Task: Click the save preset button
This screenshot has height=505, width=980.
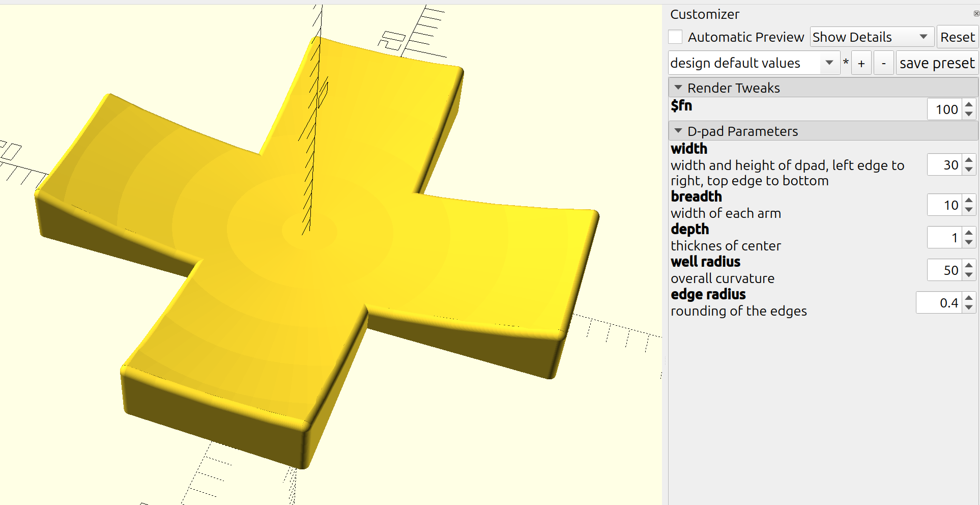Action: pyautogui.click(x=937, y=63)
